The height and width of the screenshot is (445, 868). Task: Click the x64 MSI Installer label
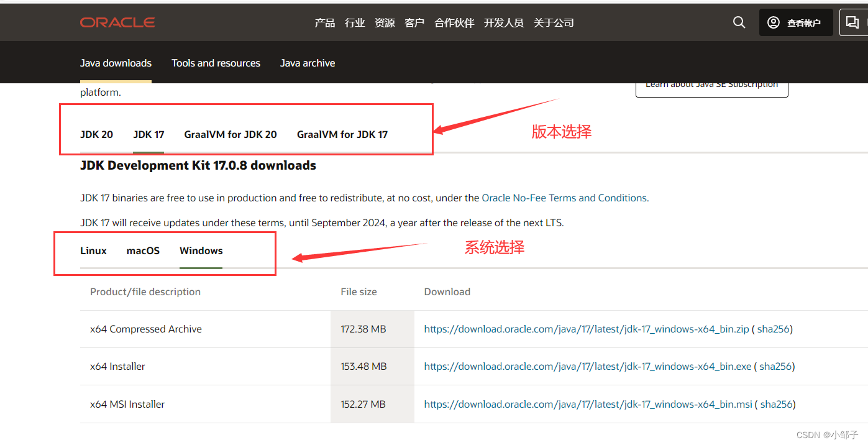click(127, 404)
